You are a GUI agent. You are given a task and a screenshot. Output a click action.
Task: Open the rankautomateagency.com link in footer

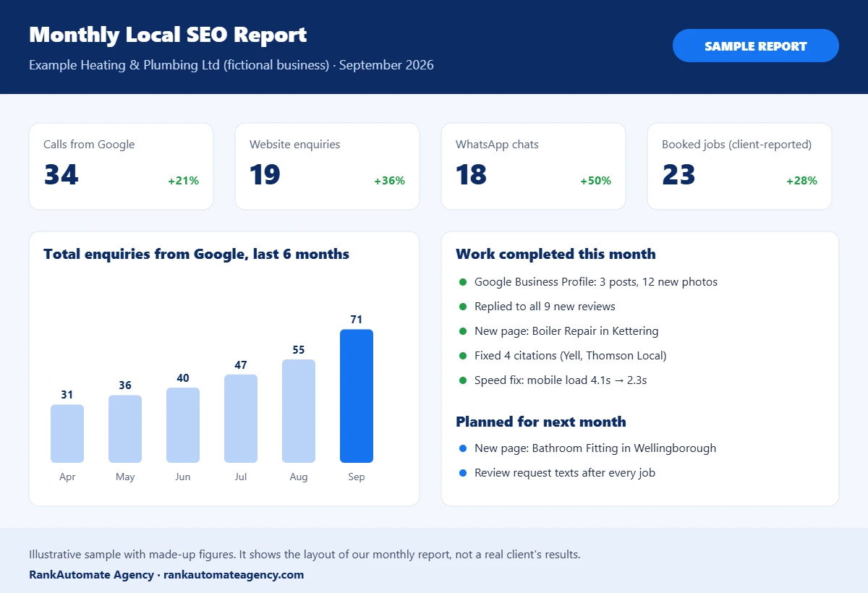[x=234, y=575]
